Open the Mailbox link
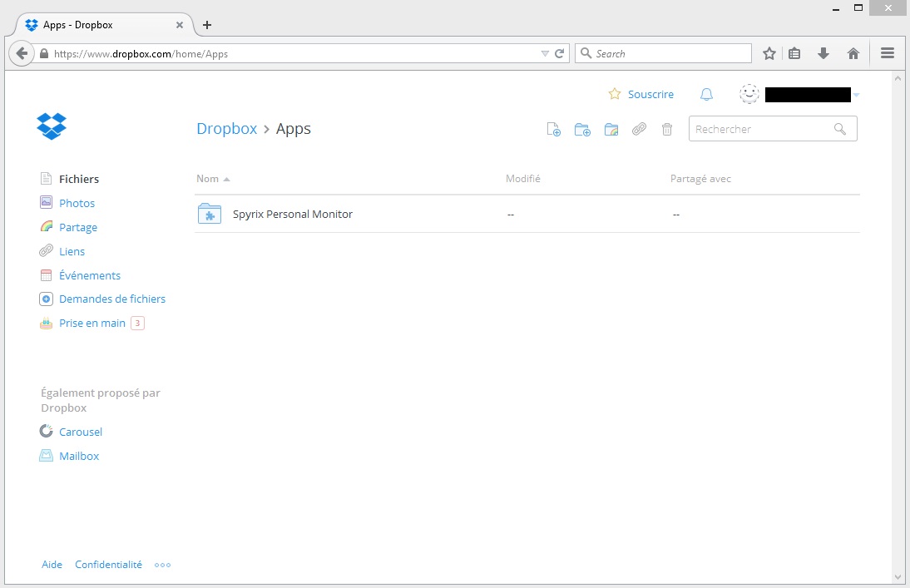This screenshot has height=588, width=910. pos(79,457)
